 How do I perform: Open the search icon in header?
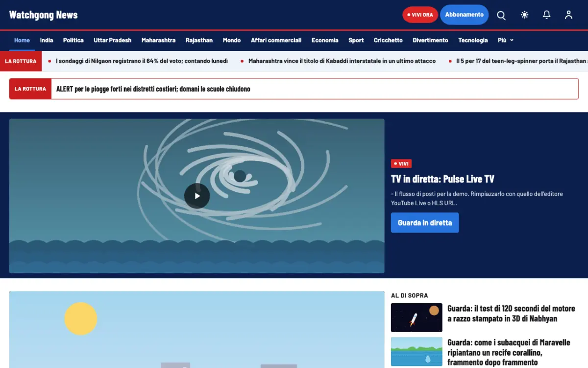click(x=501, y=15)
